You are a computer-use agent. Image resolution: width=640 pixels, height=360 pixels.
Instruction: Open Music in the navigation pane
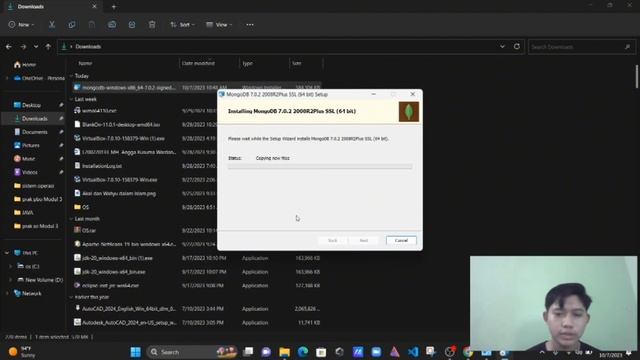tap(29, 159)
